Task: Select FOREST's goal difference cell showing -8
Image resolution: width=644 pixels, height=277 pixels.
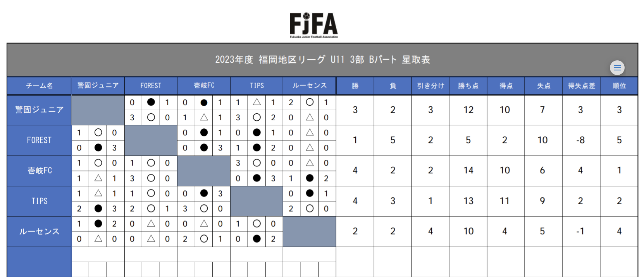Action: coord(580,140)
